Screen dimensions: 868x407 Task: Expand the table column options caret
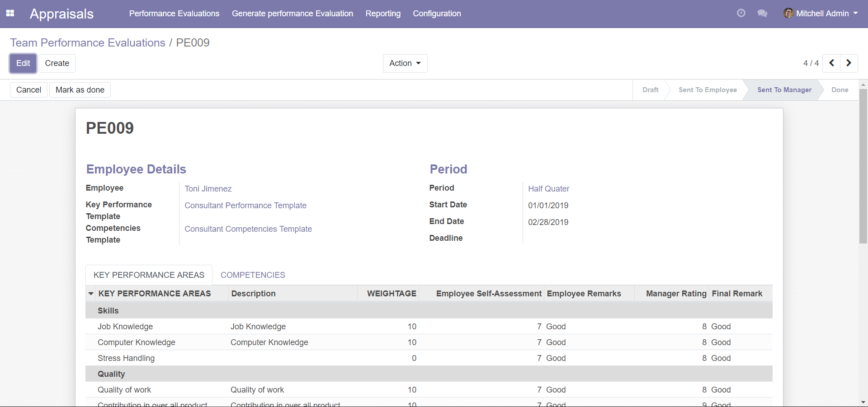[91, 294]
